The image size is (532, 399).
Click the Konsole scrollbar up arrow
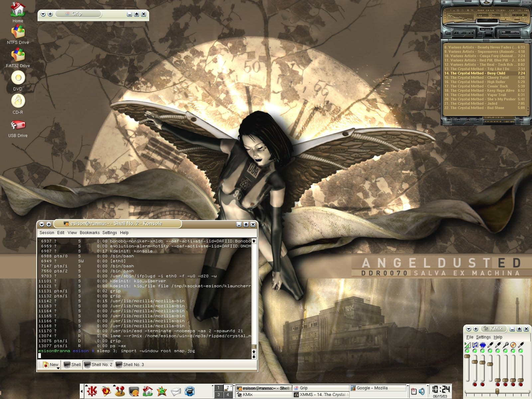coord(254,241)
